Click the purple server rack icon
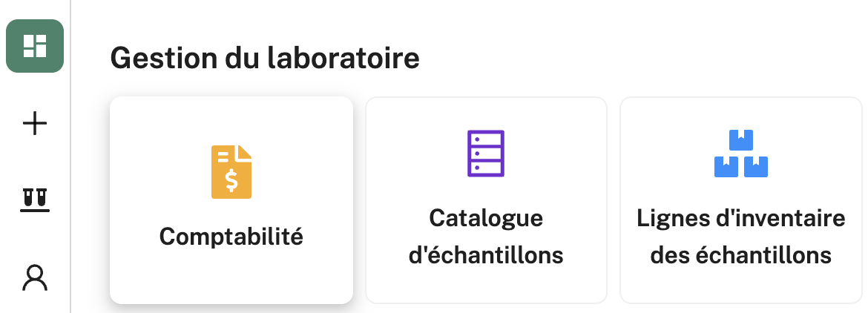 [486, 154]
